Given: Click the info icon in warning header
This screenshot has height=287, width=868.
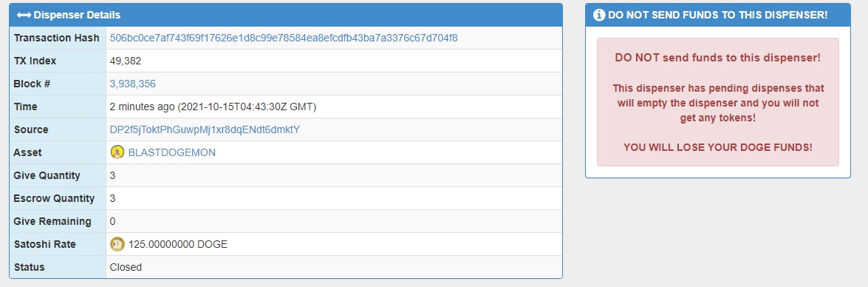Looking at the screenshot, I should [599, 15].
